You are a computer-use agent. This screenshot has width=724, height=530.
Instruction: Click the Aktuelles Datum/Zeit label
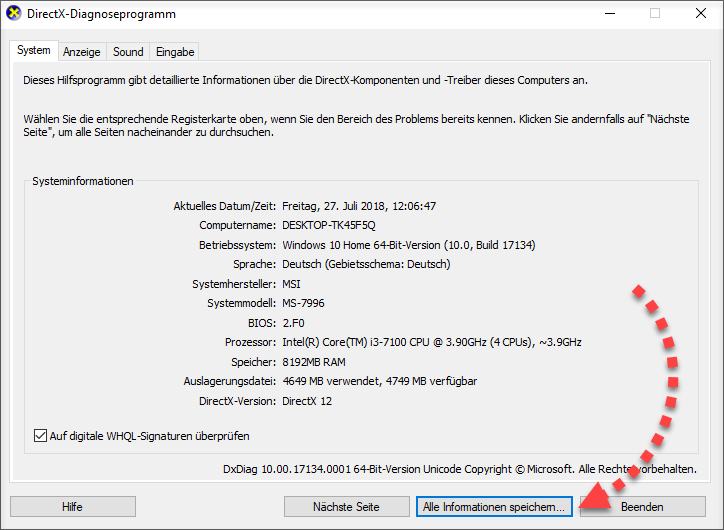[x=224, y=206]
